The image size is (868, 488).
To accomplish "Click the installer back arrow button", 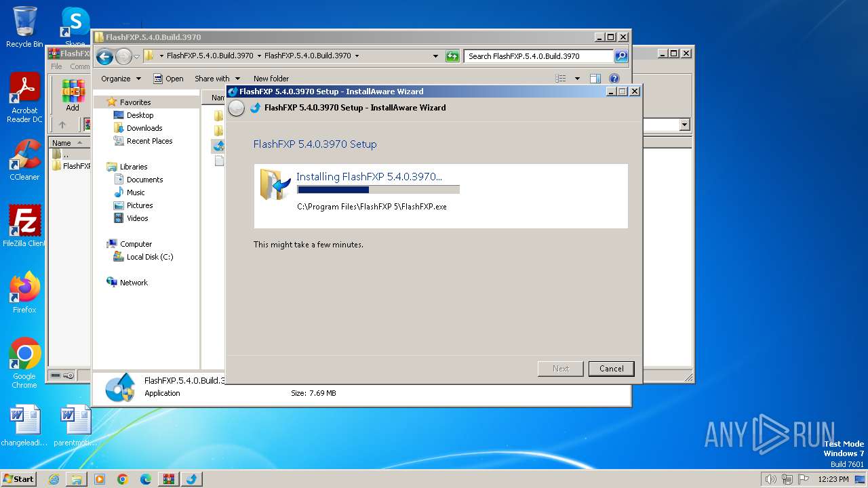I will click(236, 108).
